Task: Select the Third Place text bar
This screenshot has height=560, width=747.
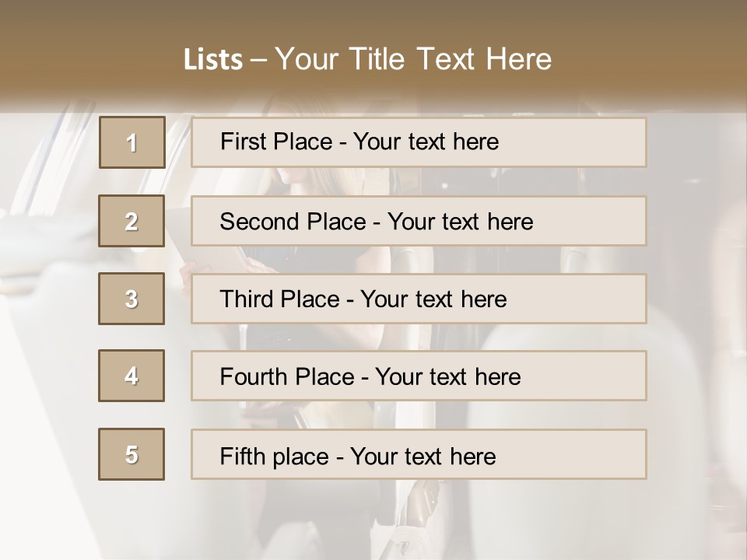Action: 419,299
